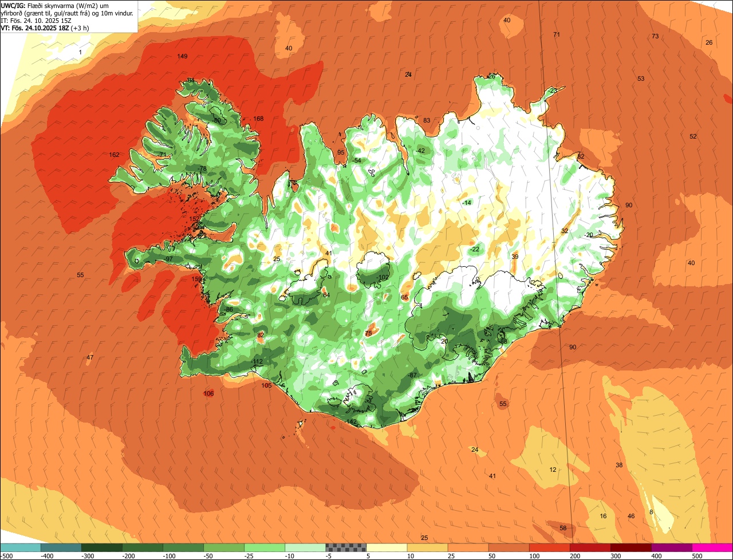
Task: Click the '-54' value in north Iceland
Action: point(357,160)
